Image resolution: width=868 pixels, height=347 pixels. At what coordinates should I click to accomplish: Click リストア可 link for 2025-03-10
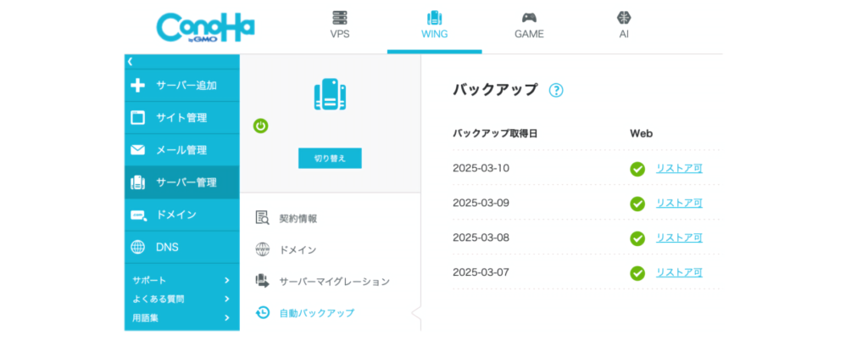coord(678,168)
